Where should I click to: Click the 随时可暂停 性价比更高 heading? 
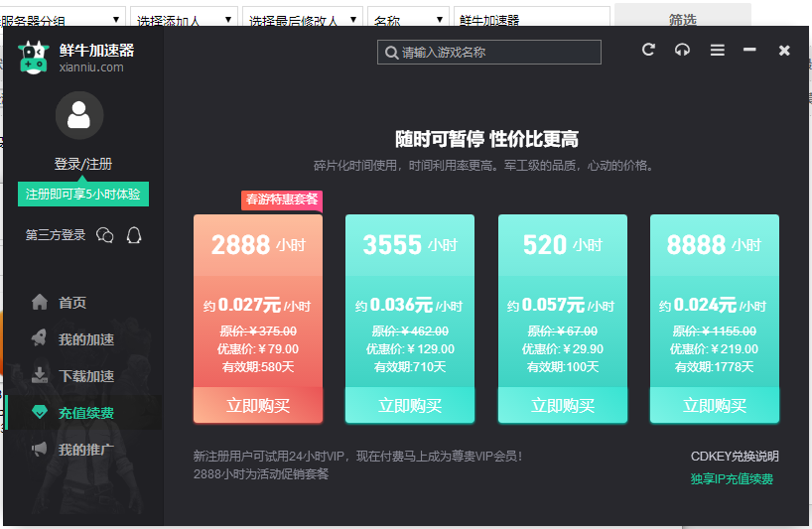click(x=486, y=139)
